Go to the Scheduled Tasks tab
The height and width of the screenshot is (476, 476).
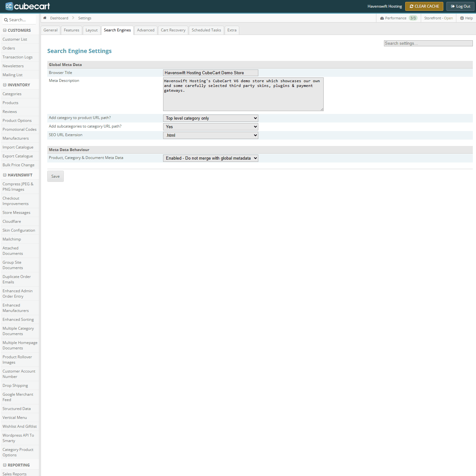[206, 30]
